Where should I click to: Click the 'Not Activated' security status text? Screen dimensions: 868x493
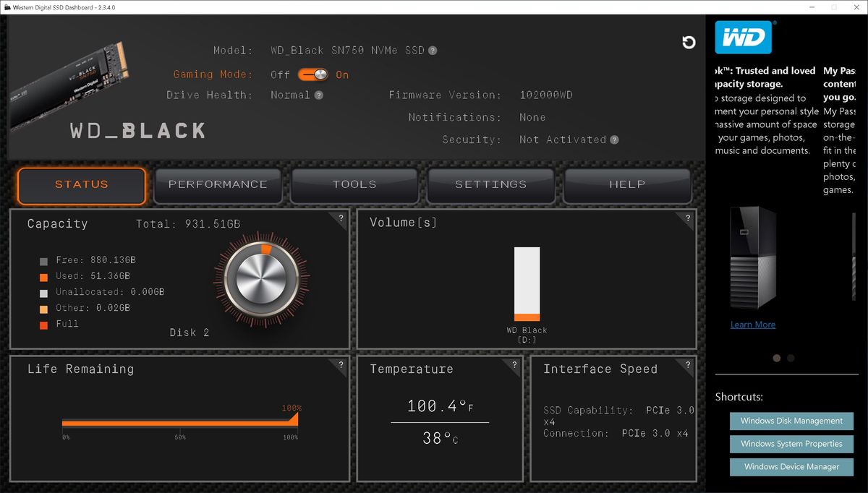pos(563,140)
